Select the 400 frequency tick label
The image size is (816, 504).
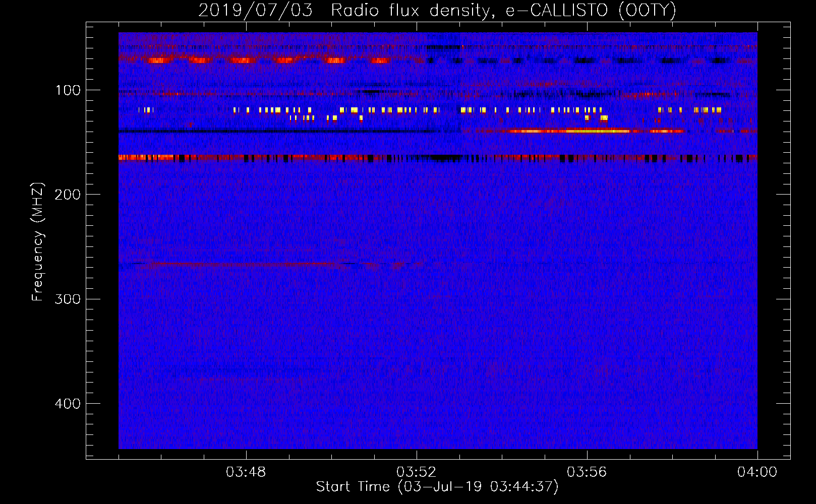point(67,404)
